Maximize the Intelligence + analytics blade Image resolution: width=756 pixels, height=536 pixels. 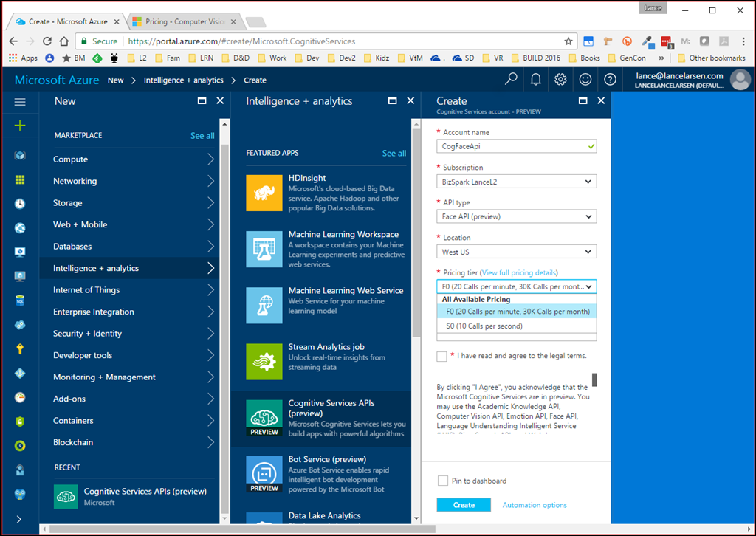point(393,100)
